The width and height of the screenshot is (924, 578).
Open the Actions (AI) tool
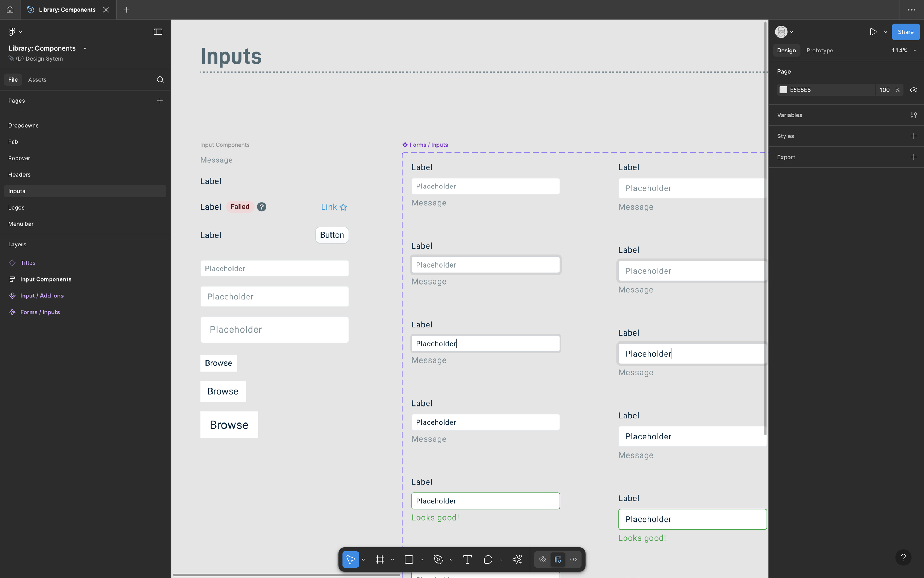[x=517, y=559]
